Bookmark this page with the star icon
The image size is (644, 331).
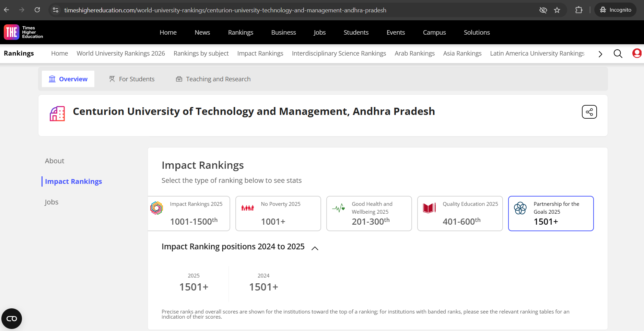click(557, 10)
